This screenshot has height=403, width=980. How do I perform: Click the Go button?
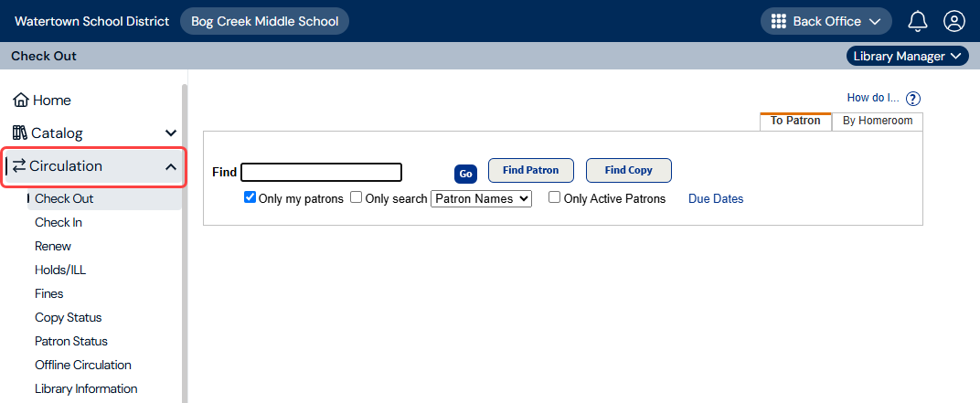click(x=465, y=174)
